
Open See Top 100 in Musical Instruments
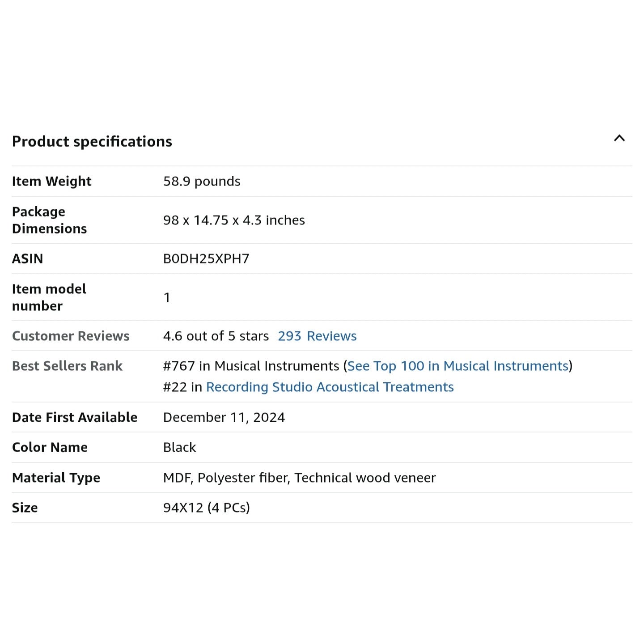458,366
